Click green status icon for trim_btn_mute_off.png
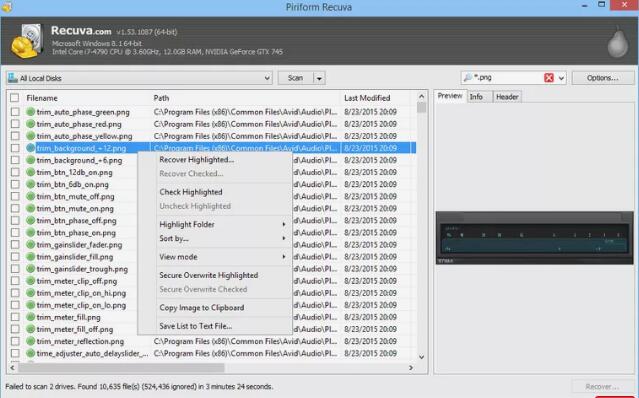This screenshot has height=398, width=639. (30, 196)
